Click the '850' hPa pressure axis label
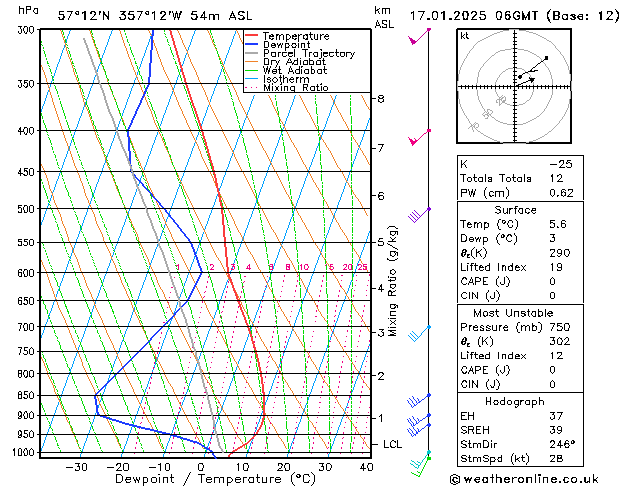Screen dimensions: 629x486 (26, 395)
